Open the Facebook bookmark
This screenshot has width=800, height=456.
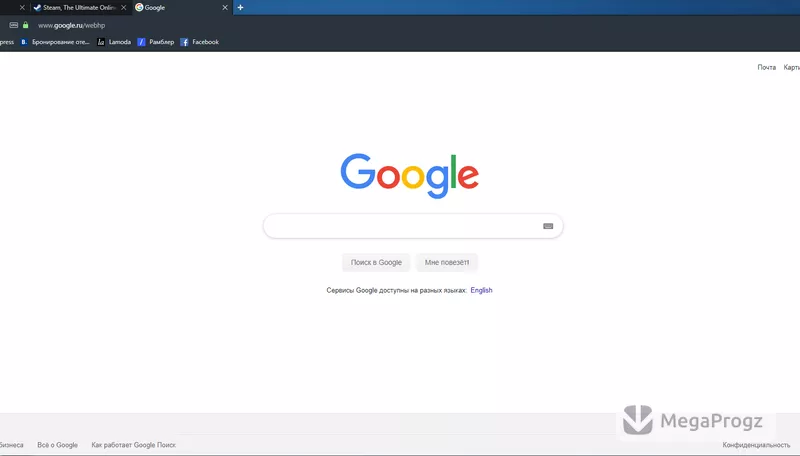click(199, 42)
